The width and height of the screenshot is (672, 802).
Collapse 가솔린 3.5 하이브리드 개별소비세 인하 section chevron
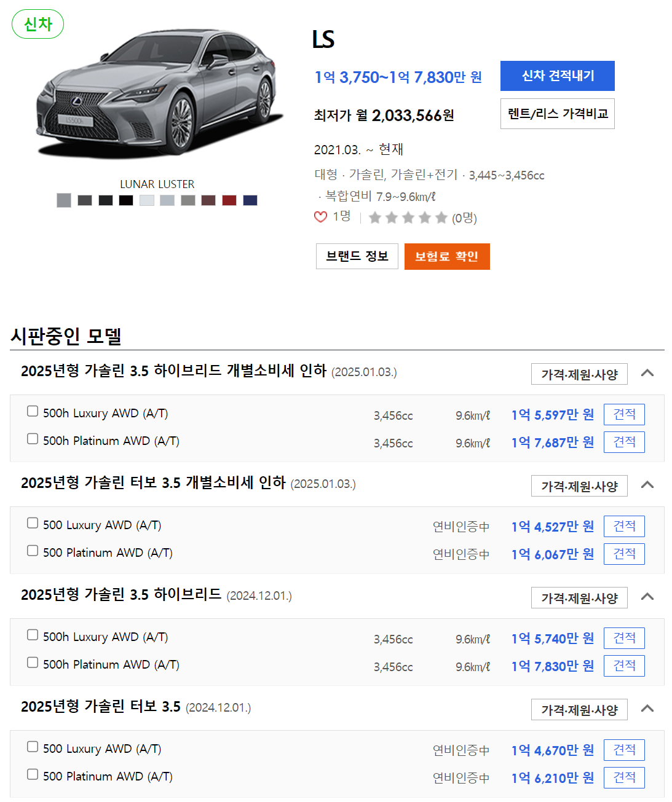pos(647,373)
